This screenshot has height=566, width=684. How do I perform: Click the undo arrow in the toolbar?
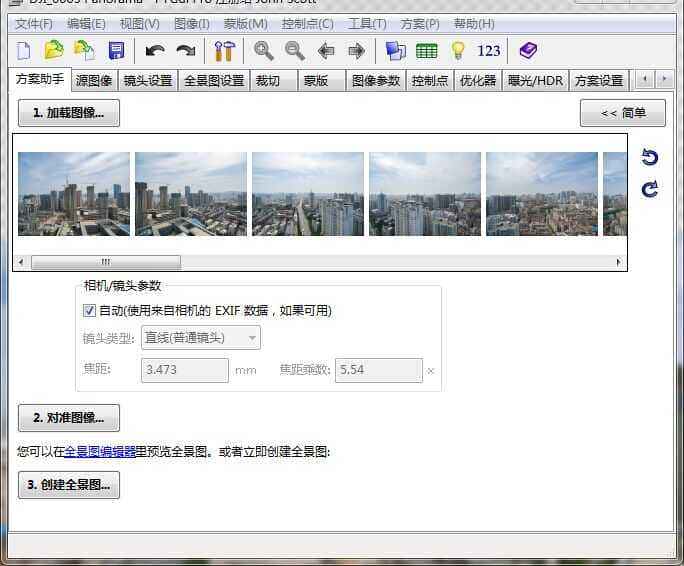click(155, 50)
